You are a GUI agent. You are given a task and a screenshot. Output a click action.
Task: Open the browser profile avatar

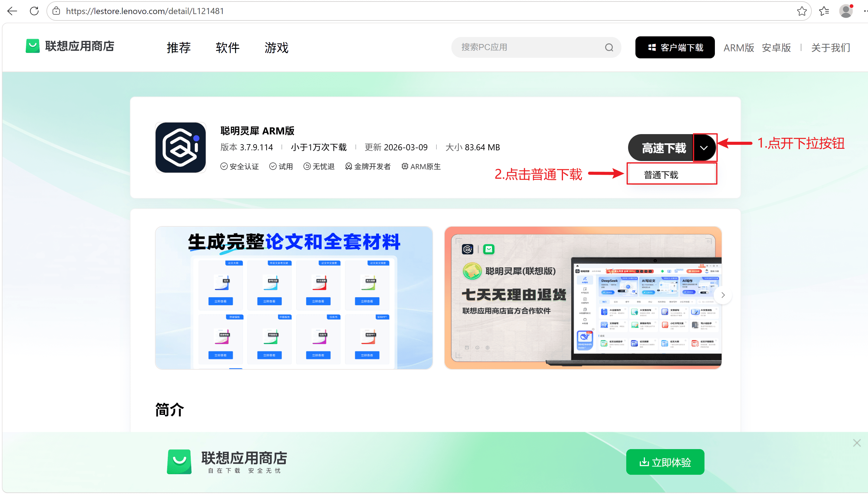point(846,11)
